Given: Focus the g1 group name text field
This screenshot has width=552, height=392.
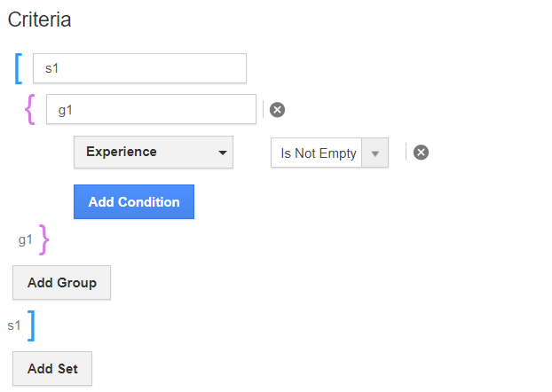Looking at the screenshot, I should click(x=151, y=110).
